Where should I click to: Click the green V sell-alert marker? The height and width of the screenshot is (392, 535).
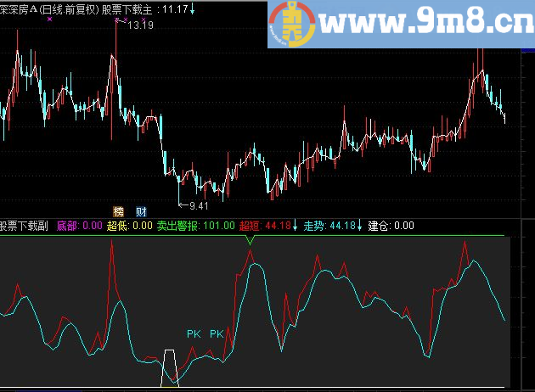(250, 241)
